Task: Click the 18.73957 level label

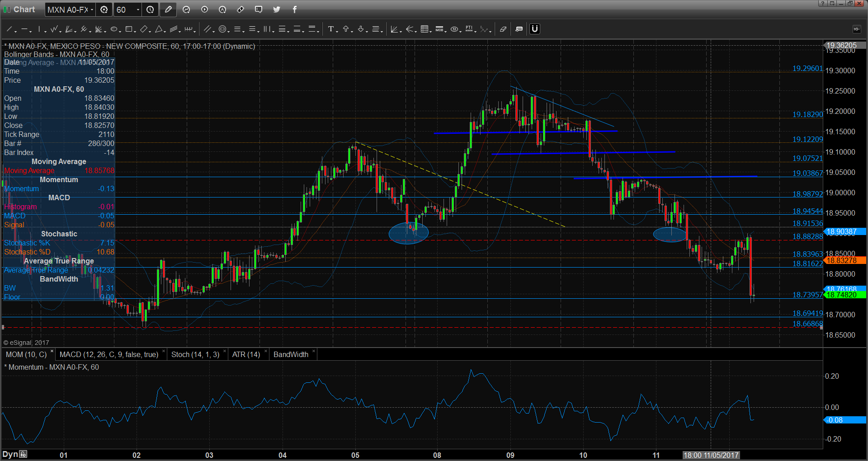Action: coord(807,295)
